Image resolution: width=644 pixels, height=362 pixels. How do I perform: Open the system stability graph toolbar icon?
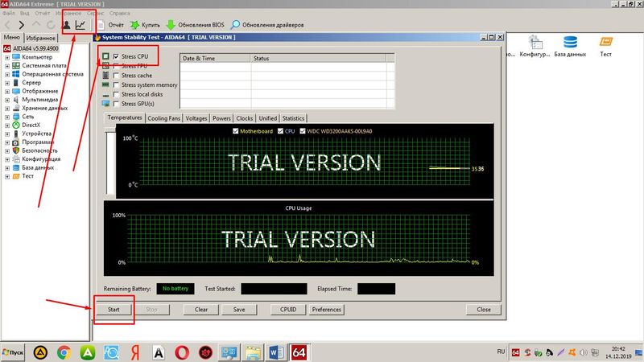[80, 25]
